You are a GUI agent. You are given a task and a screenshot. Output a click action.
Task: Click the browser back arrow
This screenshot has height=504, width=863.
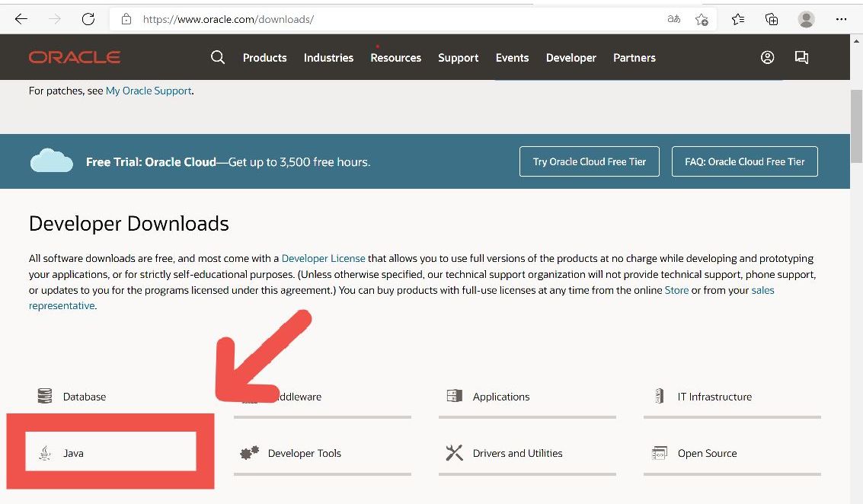[21, 19]
